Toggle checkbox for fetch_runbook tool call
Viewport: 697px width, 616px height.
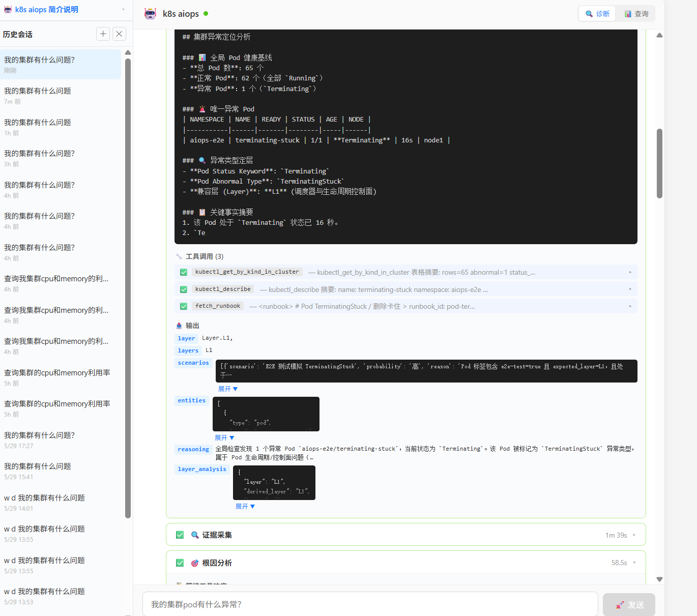point(184,306)
